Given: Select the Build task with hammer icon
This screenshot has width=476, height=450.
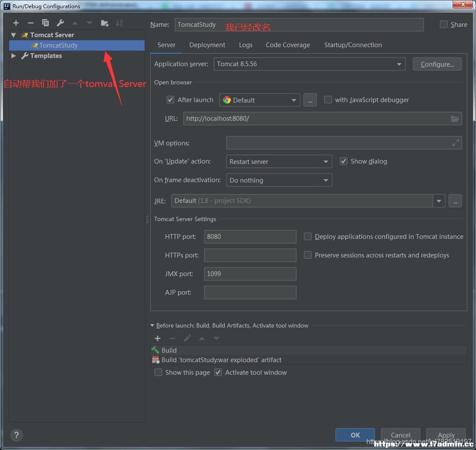Looking at the screenshot, I should point(309,350).
